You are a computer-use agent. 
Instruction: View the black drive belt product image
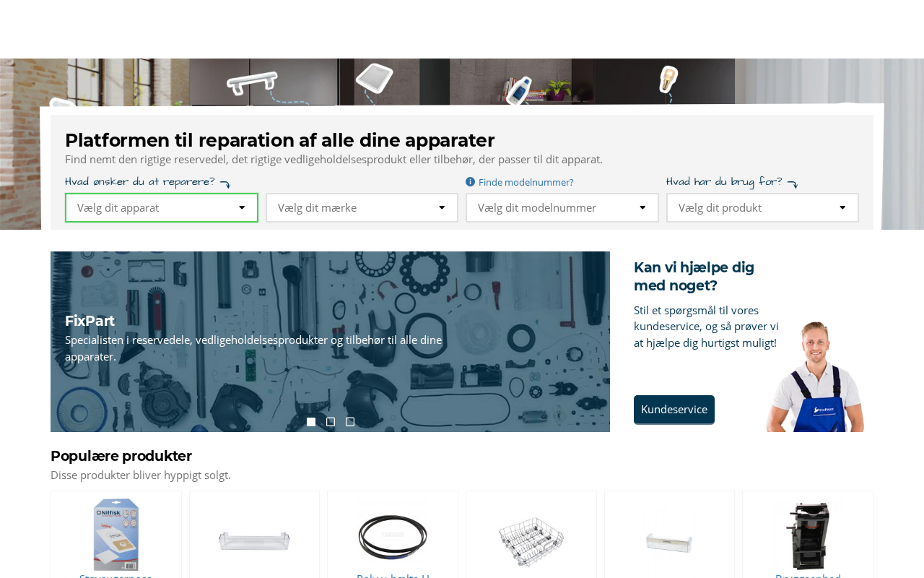tap(393, 537)
